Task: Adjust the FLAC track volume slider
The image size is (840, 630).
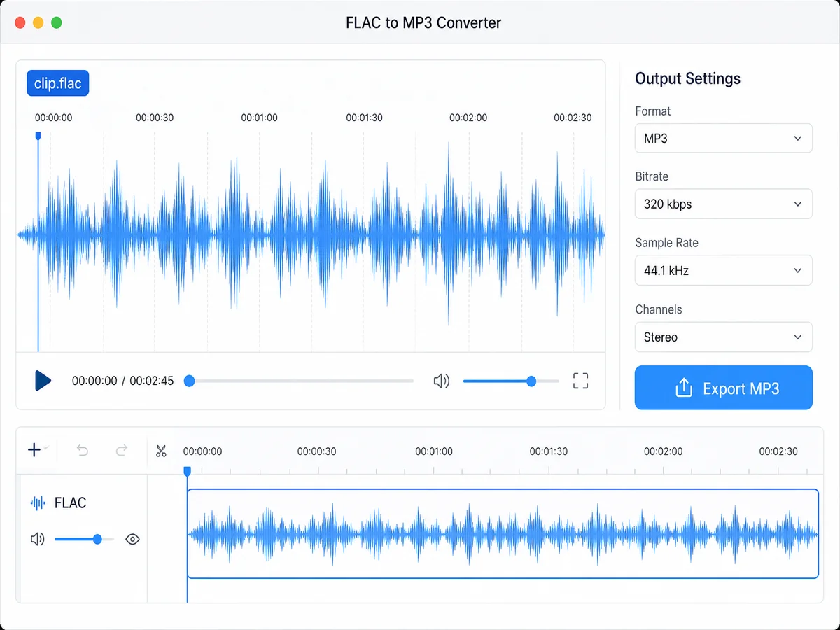Action: pos(84,539)
